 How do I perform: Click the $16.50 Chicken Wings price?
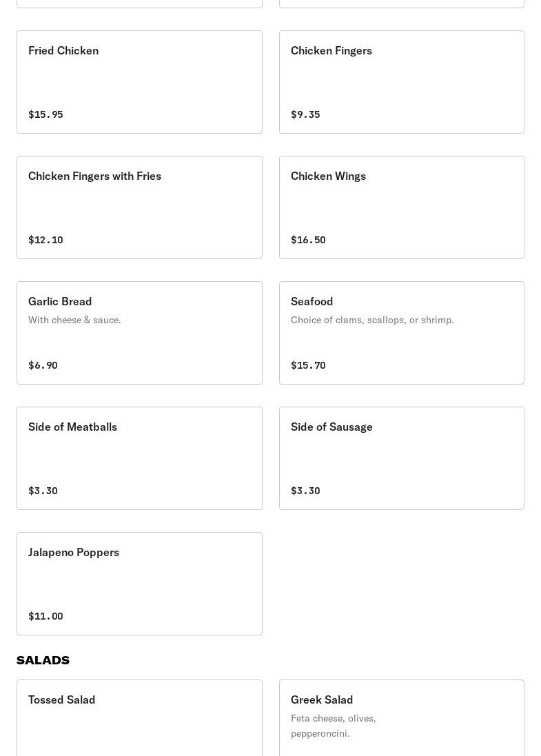coord(308,240)
